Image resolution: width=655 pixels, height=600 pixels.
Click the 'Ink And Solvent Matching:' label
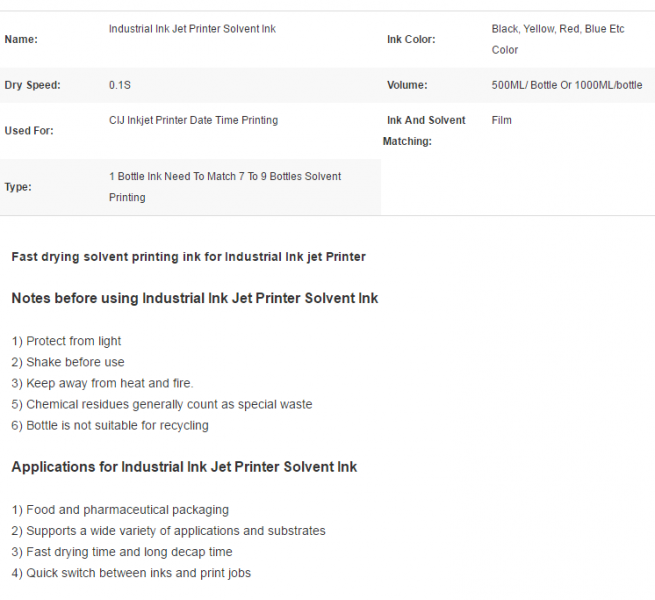pos(424,131)
